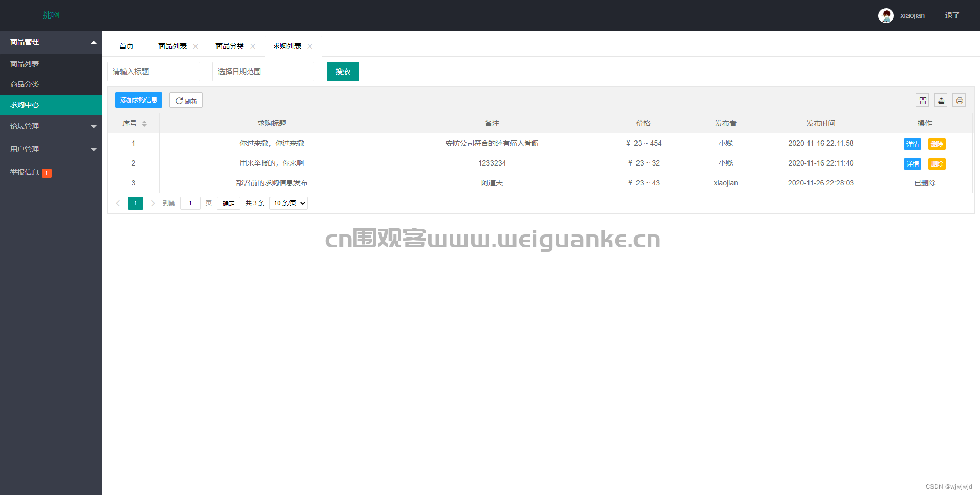Click the 添加求购信息 button
Screen dimensions: 980x495
139,100
